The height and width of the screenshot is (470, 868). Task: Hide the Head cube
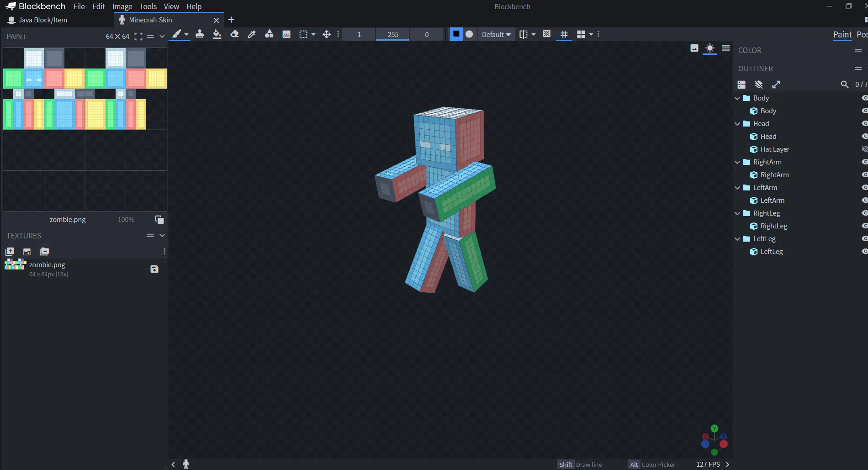click(x=864, y=137)
